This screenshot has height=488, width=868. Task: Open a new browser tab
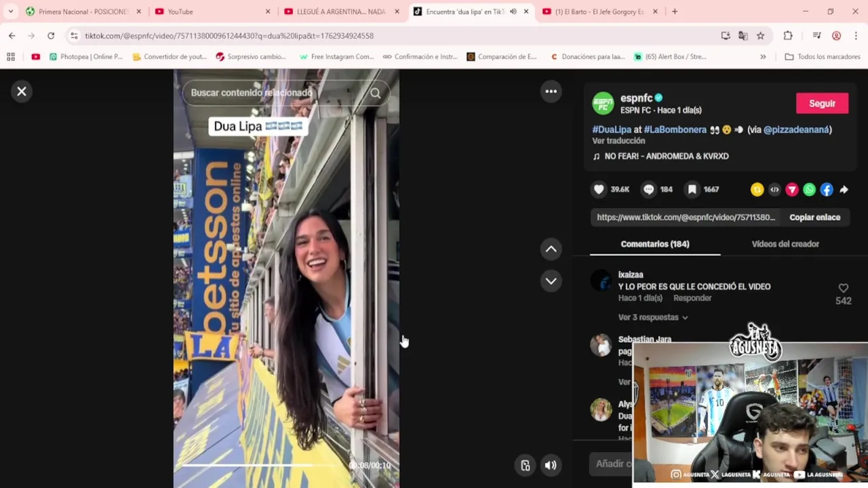pyautogui.click(x=675, y=12)
